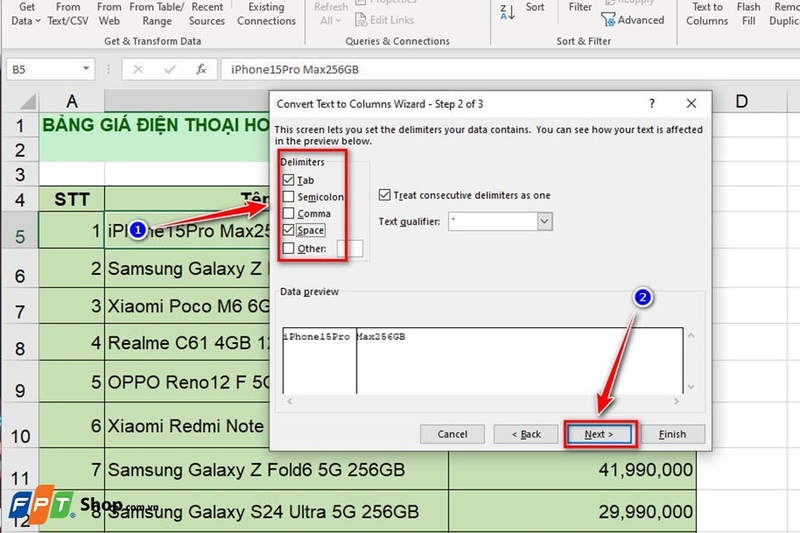Open the Sort dialog button
Image resolution: width=800 pixels, height=533 pixels.
(x=535, y=7)
